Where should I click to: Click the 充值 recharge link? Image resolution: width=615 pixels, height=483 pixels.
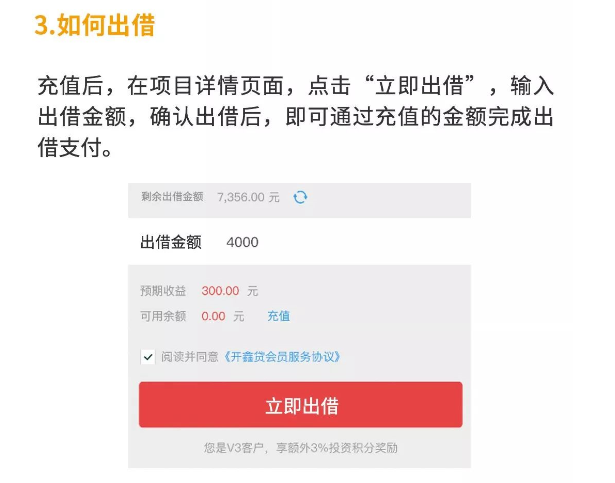coord(278,316)
